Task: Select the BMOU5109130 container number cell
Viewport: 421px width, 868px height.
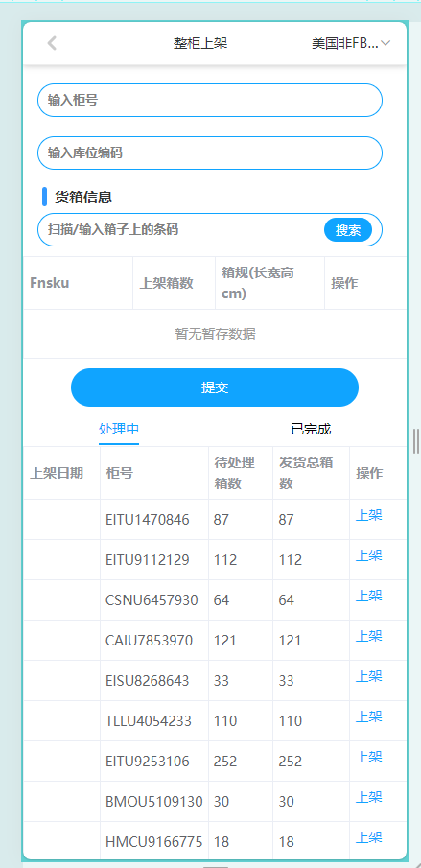Action: click(x=154, y=802)
